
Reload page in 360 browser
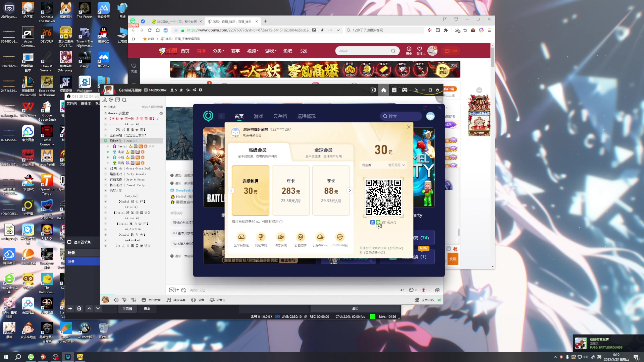tap(150, 30)
